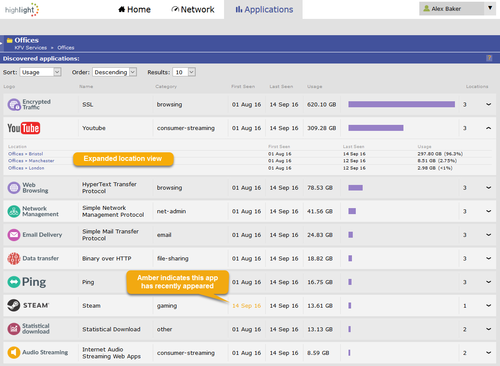Click the YouTube logo
500x366 pixels.
24,128
